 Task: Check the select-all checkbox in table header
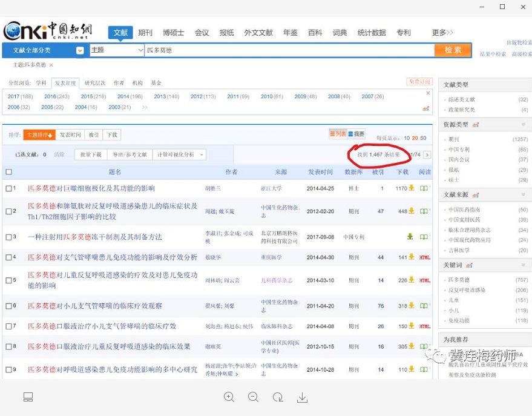[8, 172]
